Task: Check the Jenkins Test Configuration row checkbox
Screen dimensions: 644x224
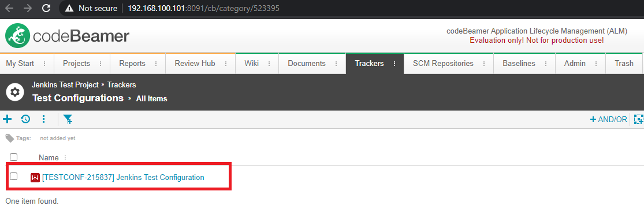Action: pyautogui.click(x=13, y=176)
